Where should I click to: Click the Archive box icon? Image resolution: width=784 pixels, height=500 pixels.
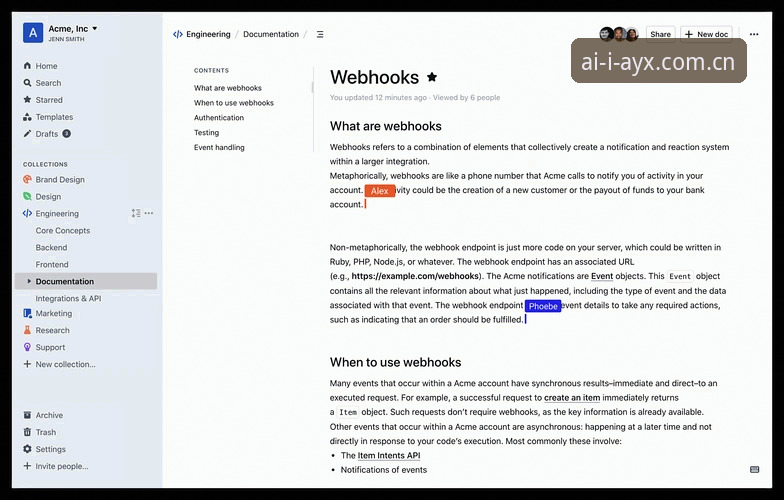(27, 415)
